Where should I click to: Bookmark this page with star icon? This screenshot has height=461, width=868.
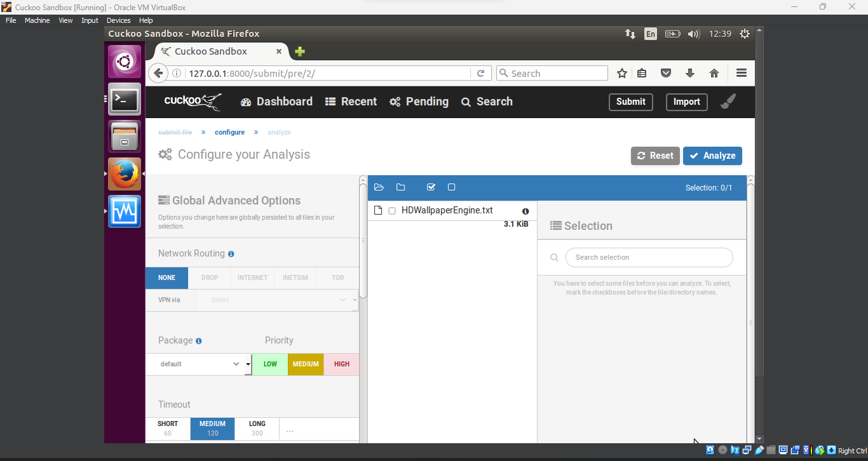click(x=622, y=73)
